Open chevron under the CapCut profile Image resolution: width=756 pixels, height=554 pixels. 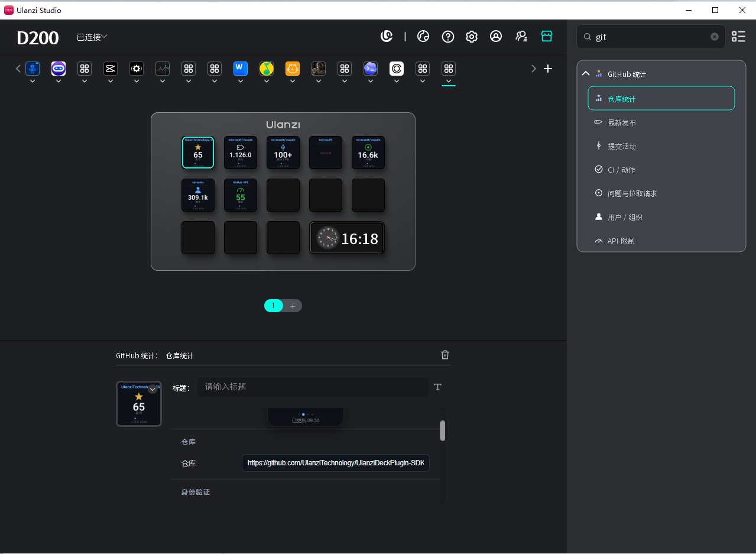[111, 82]
